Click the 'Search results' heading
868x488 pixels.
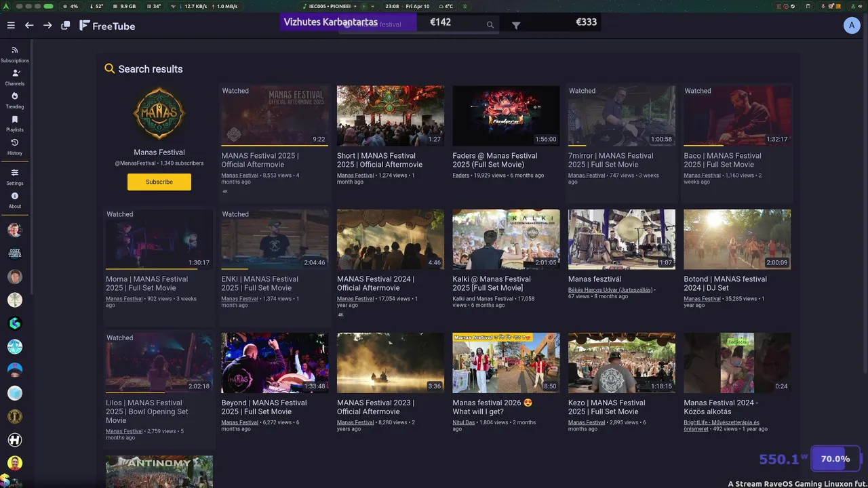pyautogui.click(x=151, y=69)
